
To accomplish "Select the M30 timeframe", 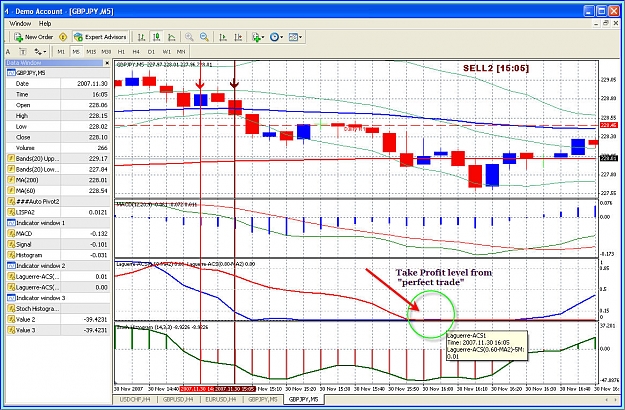I will (x=106, y=52).
